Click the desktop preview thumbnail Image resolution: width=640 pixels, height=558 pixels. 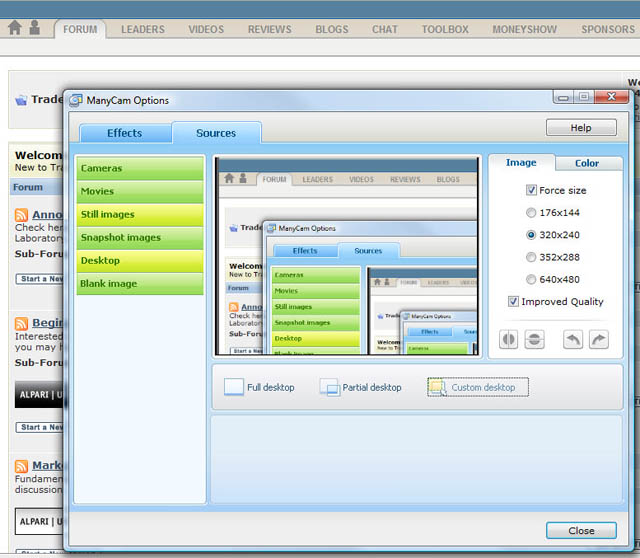point(347,256)
